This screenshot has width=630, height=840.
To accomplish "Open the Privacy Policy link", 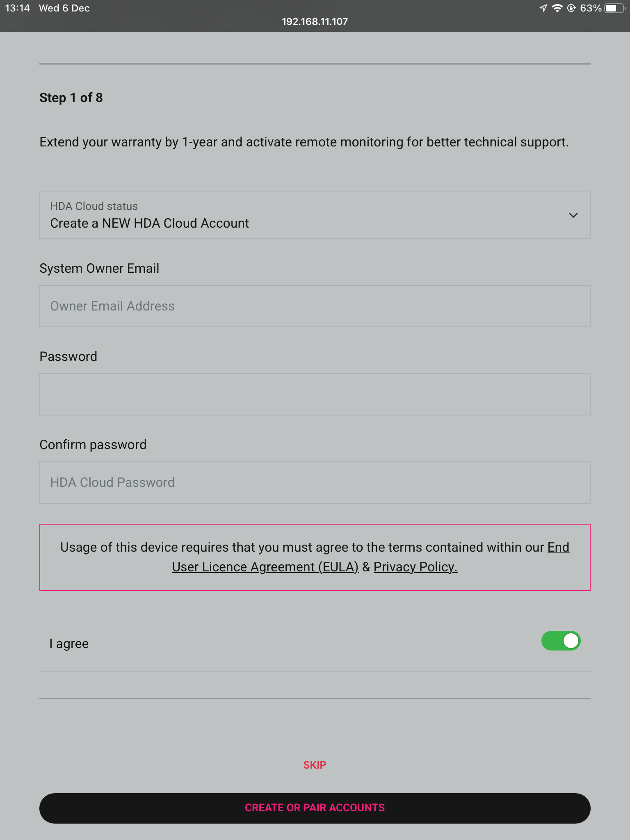I will click(415, 567).
